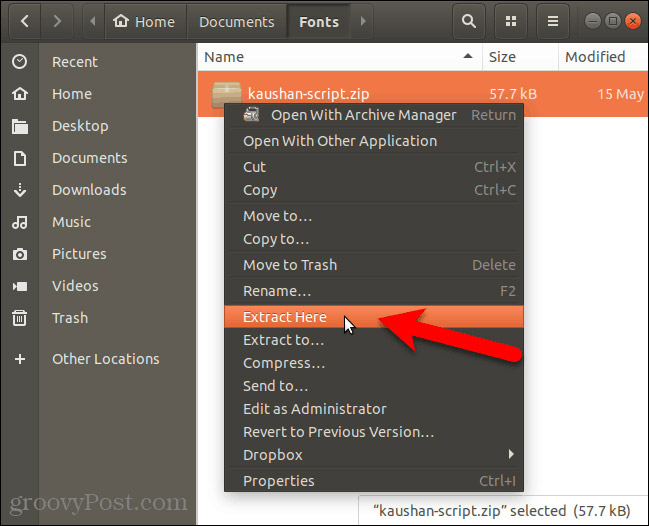The image size is (649, 526).
Task: Choose Extract to… from the context menu
Action: (374, 340)
